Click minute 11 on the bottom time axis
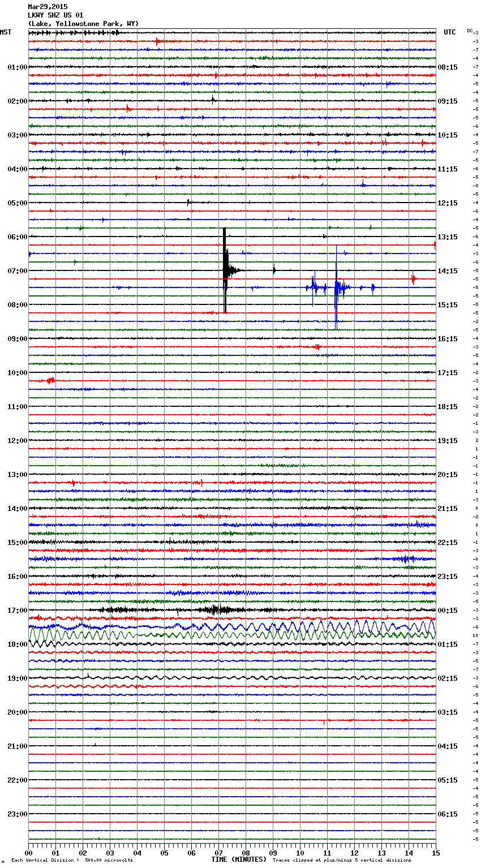 327,852
